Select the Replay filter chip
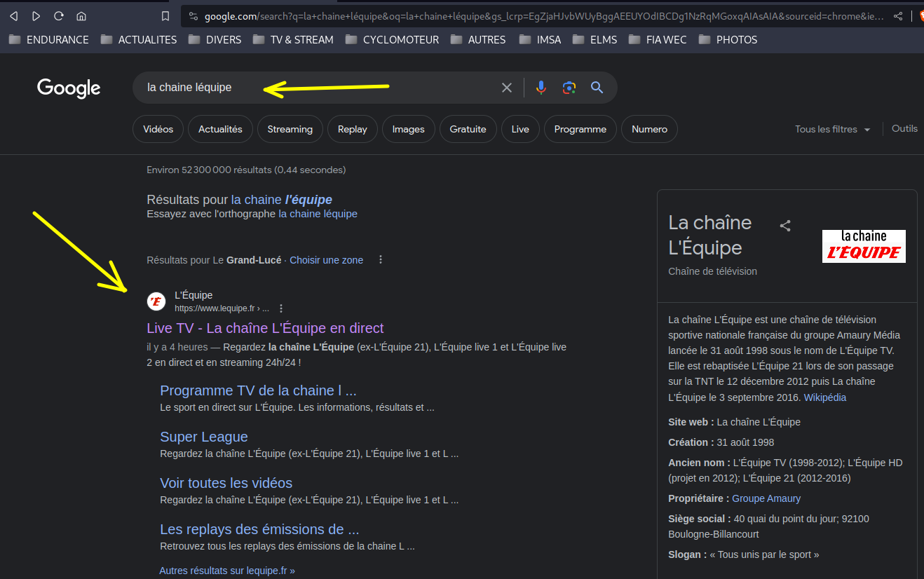Image resolution: width=924 pixels, height=579 pixels. pos(353,129)
